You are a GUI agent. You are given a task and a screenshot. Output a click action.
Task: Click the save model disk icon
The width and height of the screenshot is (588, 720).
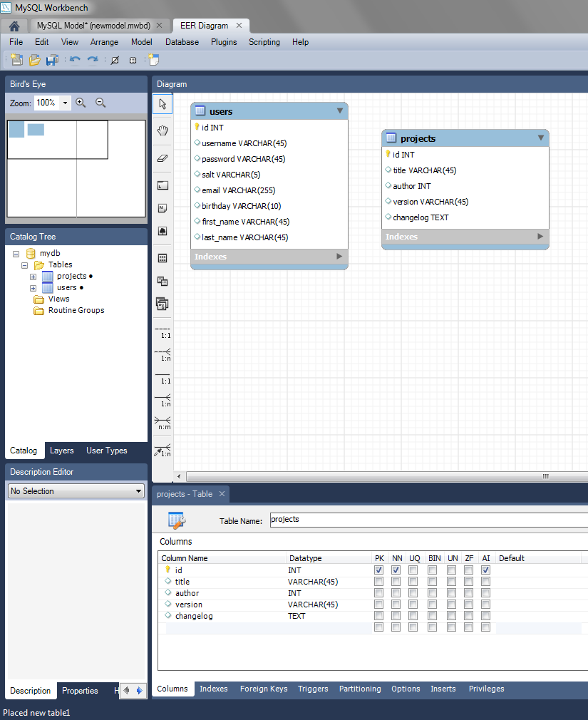(x=52, y=60)
